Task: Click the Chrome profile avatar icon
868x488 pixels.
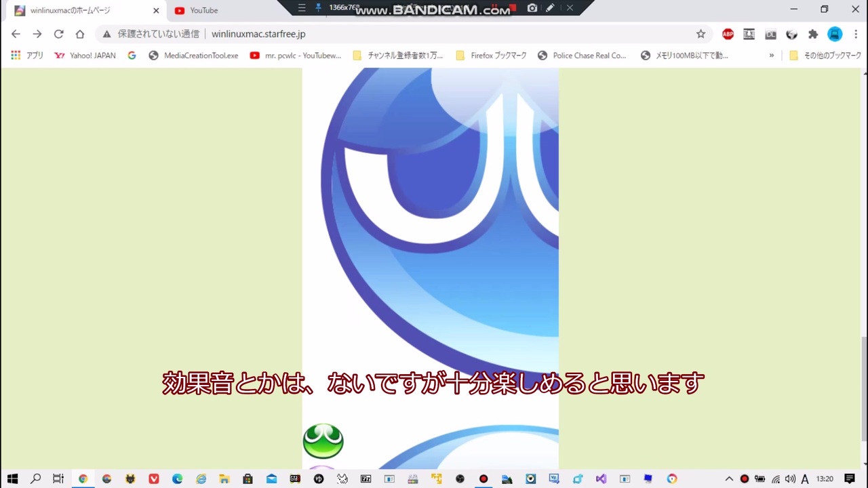Action: [x=835, y=34]
